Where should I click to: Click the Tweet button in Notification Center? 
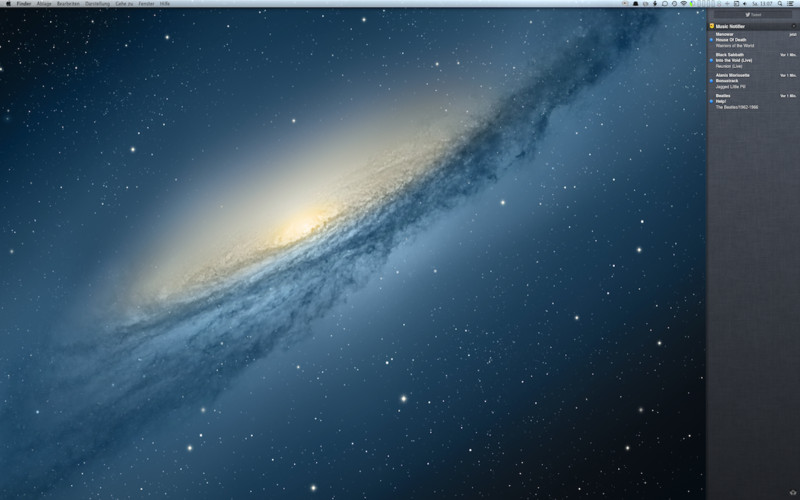(x=753, y=15)
